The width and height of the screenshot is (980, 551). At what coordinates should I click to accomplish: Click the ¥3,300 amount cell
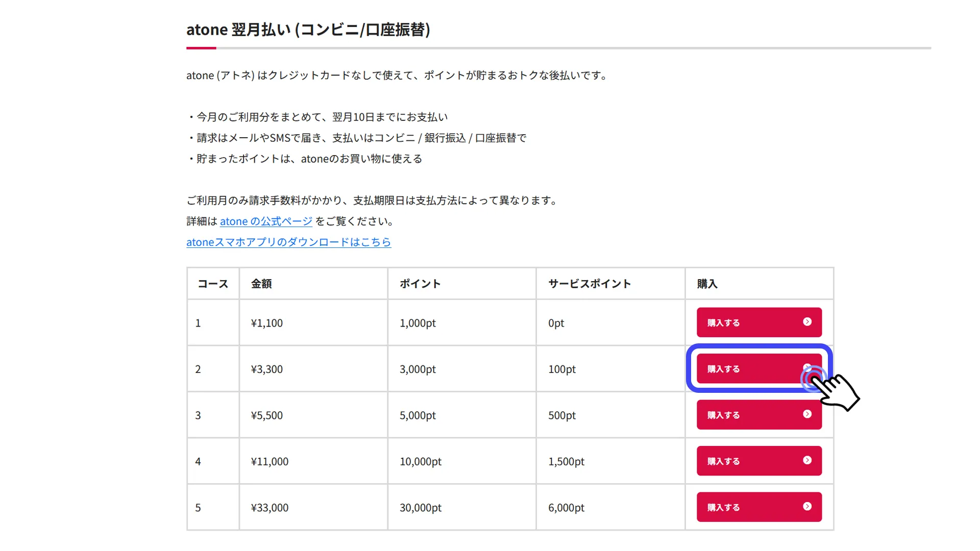(x=267, y=369)
